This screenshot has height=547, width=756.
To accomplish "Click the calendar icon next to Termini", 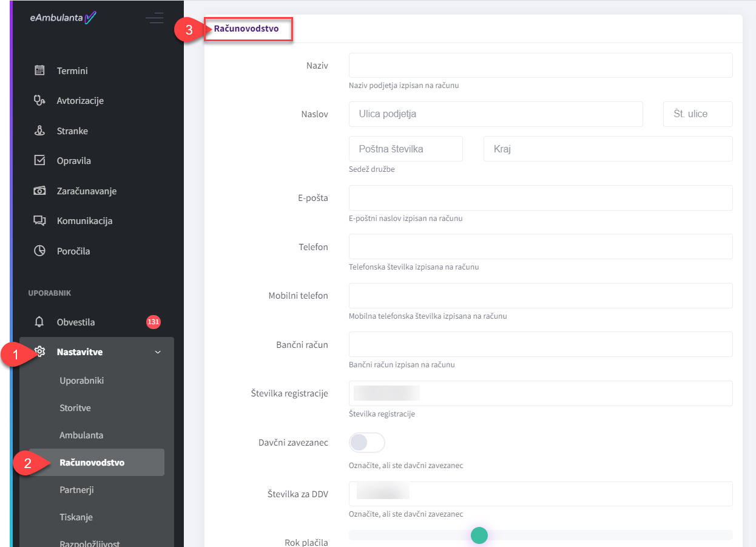I will pyautogui.click(x=39, y=70).
